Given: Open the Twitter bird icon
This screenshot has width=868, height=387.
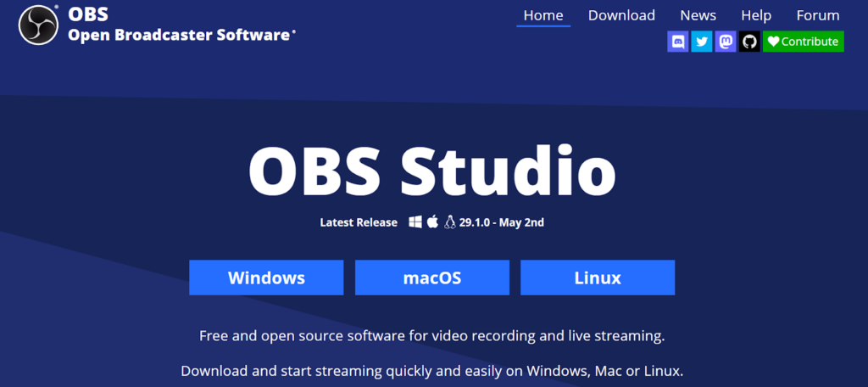Looking at the screenshot, I should pyautogui.click(x=702, y=42).
